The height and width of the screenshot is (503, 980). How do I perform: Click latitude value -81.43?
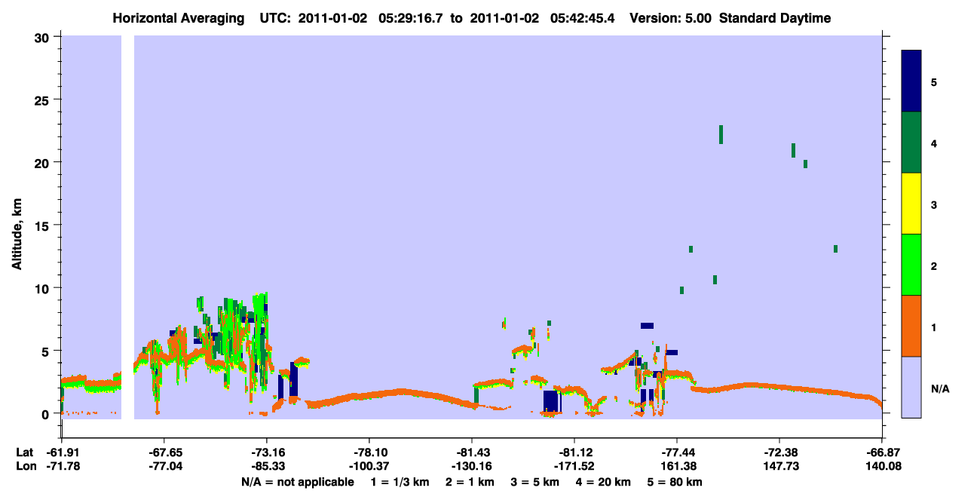point(471,452)
